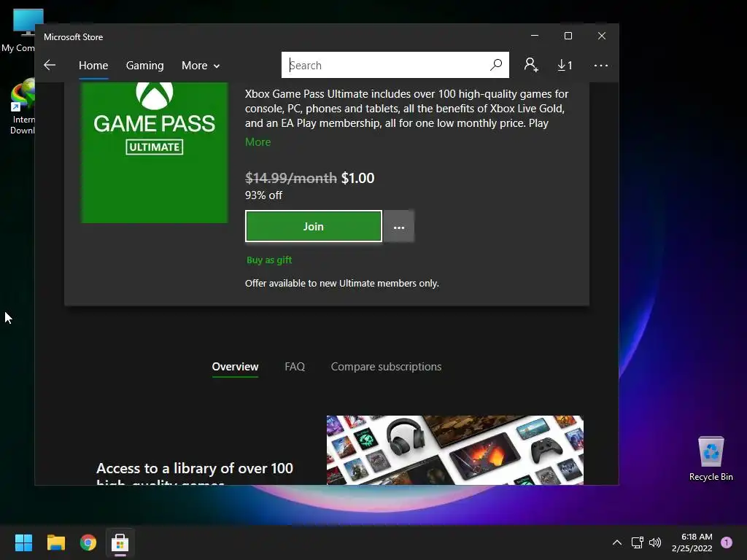747x560 pixels.
Task: Open the volume speaker tray icon
Action: coord(656,542)
